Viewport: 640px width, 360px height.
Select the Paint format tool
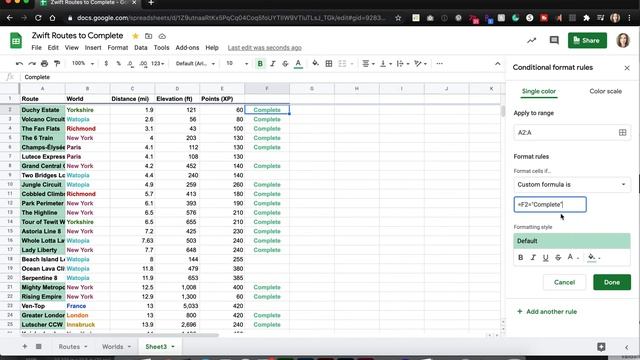[x=57, y=64]
